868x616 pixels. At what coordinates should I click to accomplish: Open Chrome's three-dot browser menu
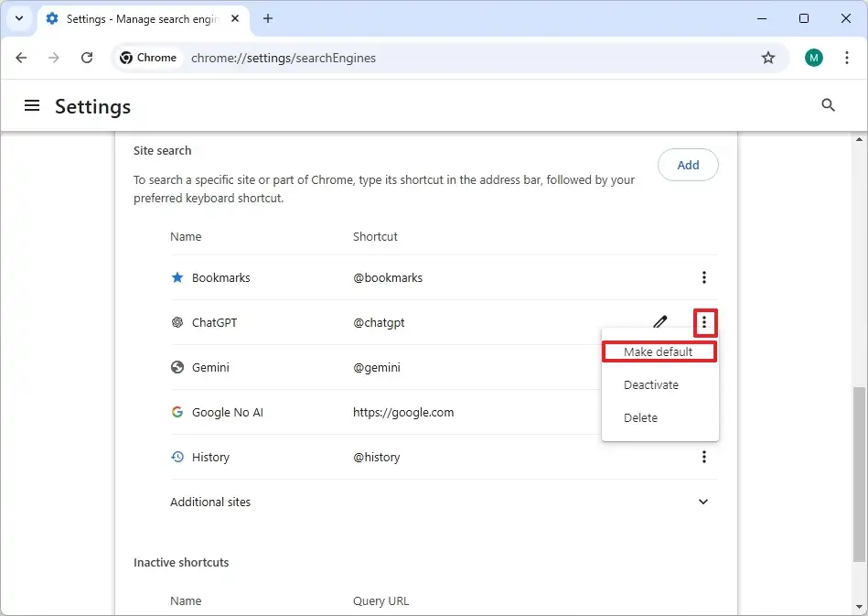coord(846,57)
